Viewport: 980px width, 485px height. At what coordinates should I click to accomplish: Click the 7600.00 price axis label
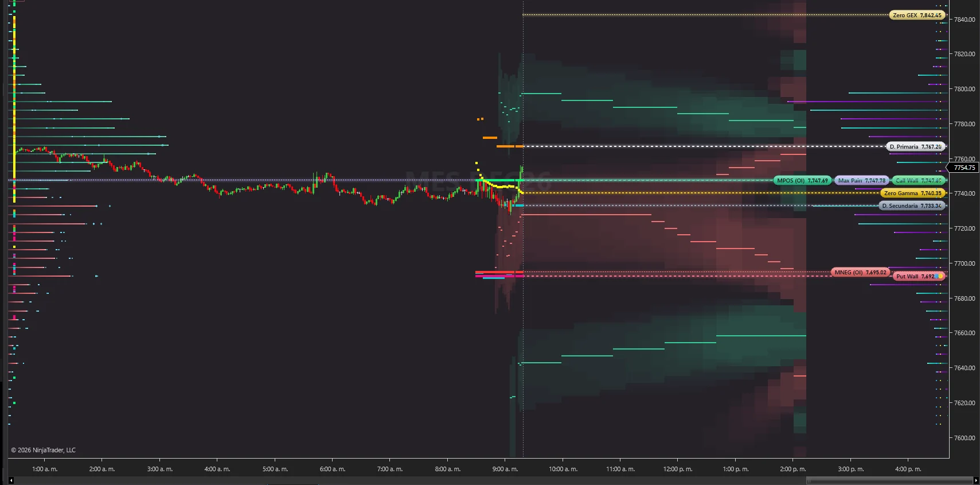pos(964,438)
